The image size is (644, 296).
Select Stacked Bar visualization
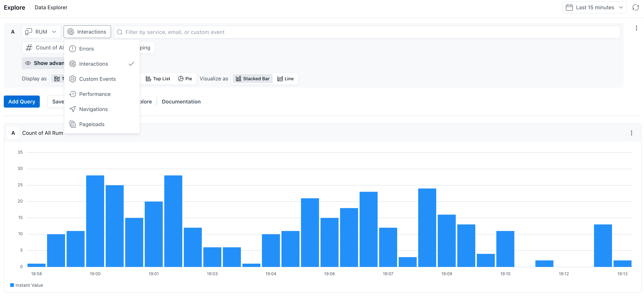click(252, 79)
